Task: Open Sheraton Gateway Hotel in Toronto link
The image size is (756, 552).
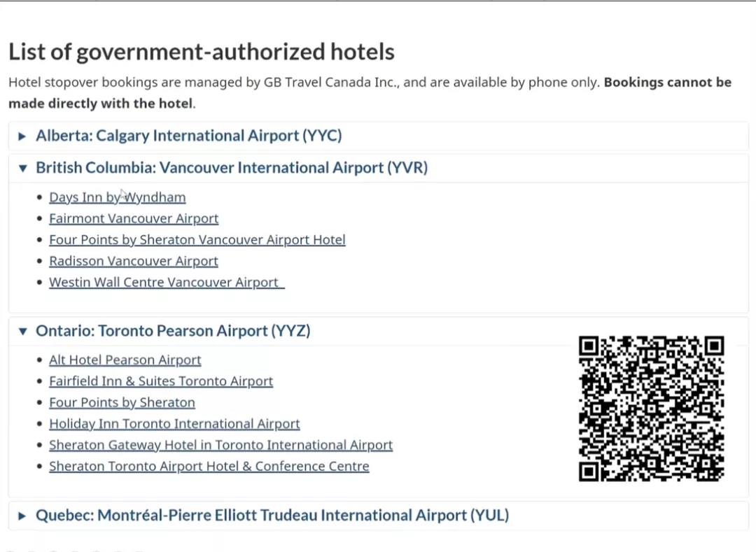Action: [x=220, y=445]
